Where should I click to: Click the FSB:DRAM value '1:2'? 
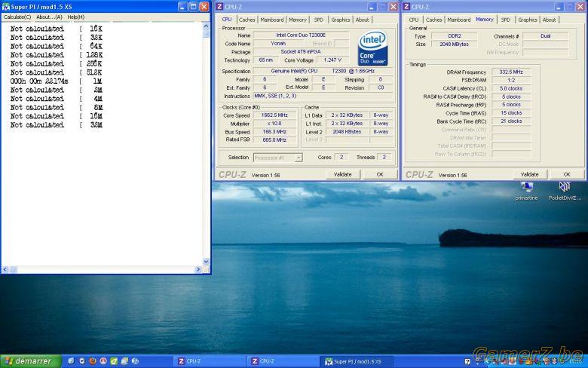511,80
